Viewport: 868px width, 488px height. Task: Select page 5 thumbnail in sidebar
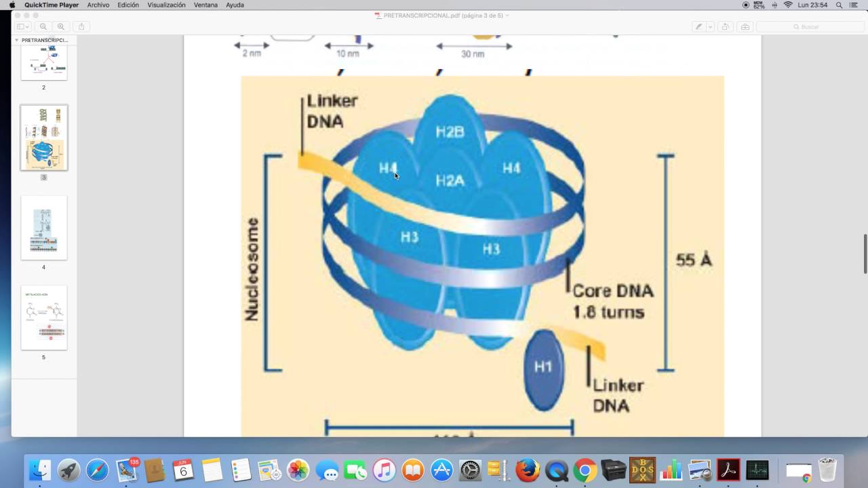point(44,317)
